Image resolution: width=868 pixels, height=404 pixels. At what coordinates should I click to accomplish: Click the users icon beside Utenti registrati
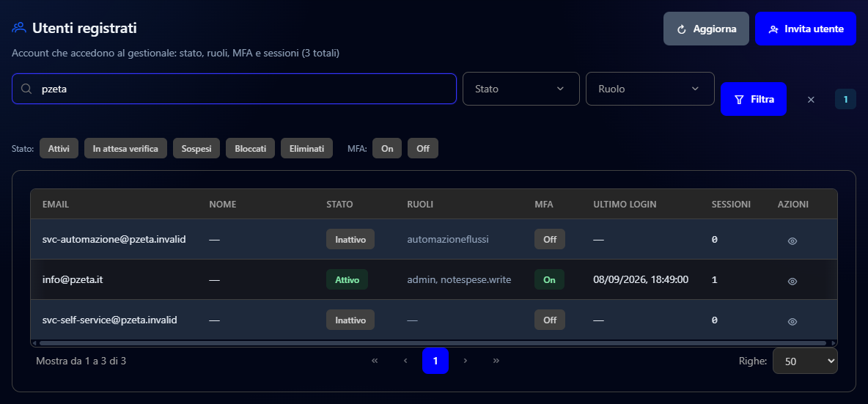tap(19, 28)
